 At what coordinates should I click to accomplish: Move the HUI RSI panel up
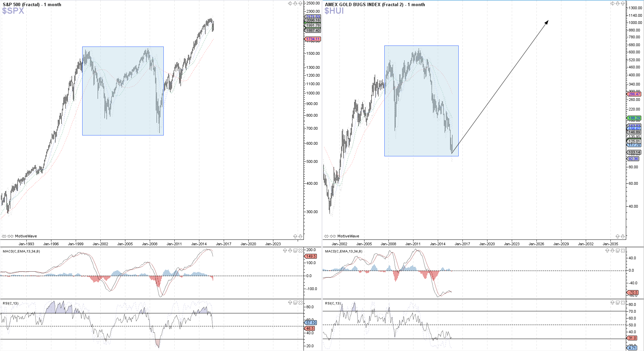(612, 302)
